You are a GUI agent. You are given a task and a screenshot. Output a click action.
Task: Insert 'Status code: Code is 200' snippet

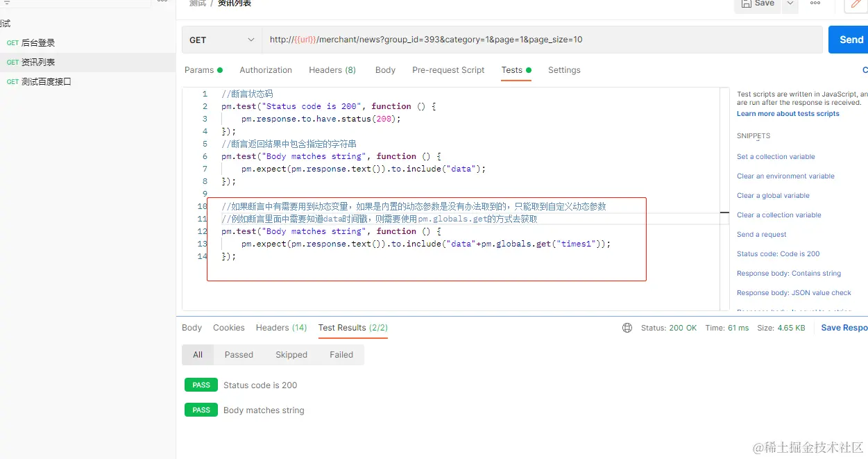coord(778,254)
